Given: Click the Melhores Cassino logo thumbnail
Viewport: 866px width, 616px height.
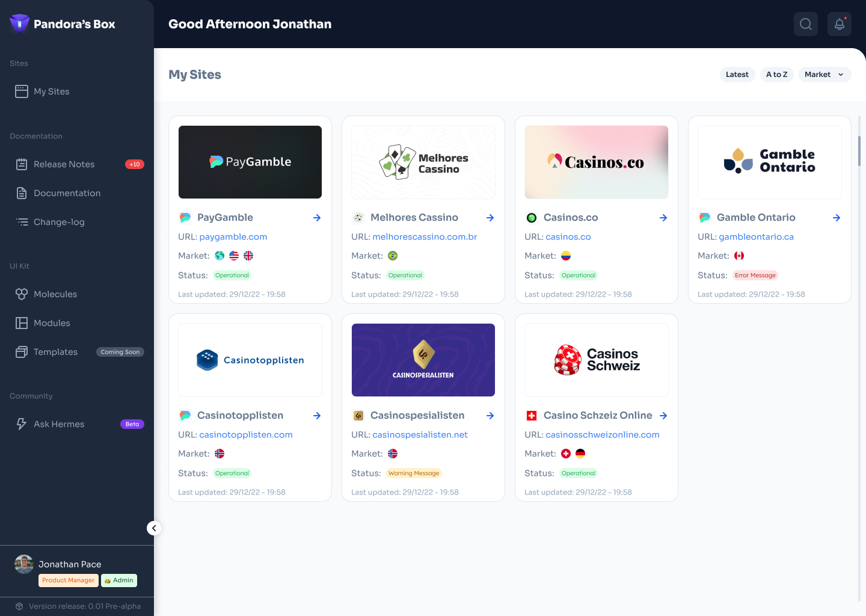Looking at the screenshot, I should (423, 162).
